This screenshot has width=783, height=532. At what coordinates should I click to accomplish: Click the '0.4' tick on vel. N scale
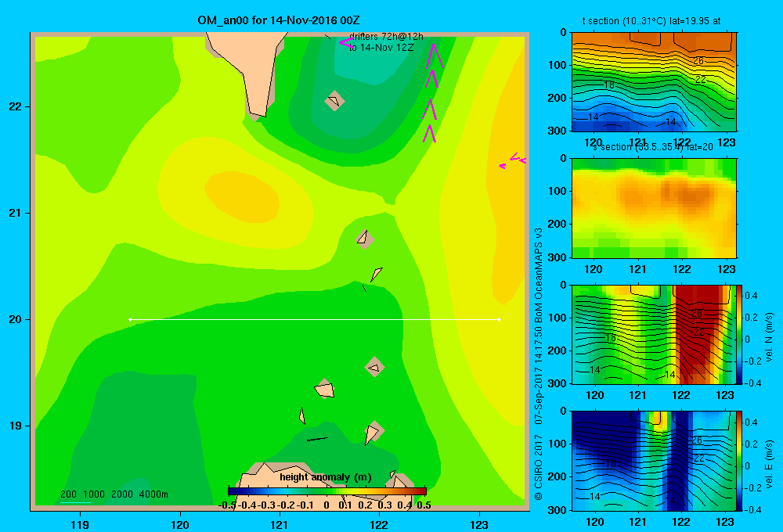751,296
